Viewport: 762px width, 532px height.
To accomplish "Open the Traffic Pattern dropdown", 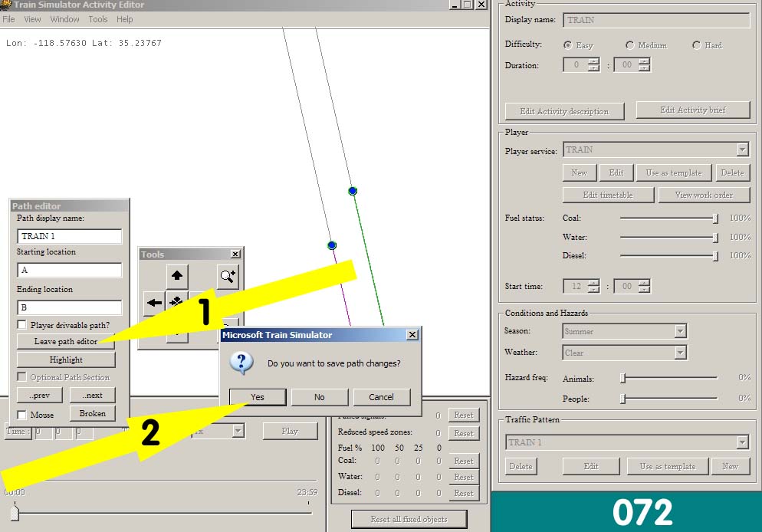I will pos(742,442).
